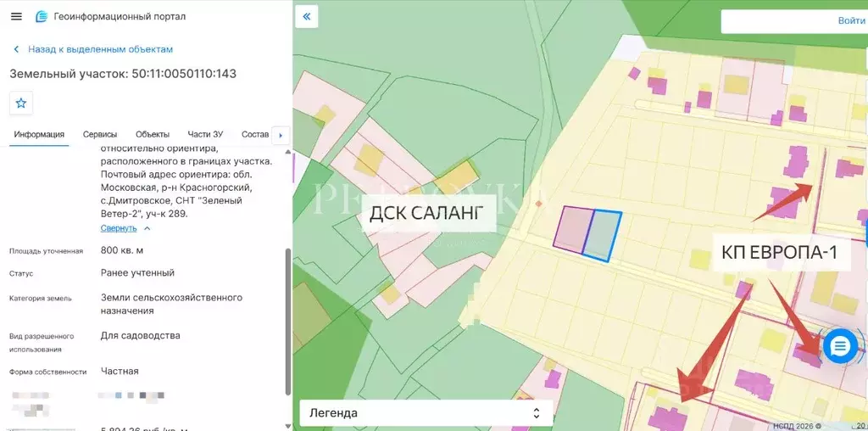Click the parcel title 50:11:0050110:143
868x431 pixels.
click(184, 74)
